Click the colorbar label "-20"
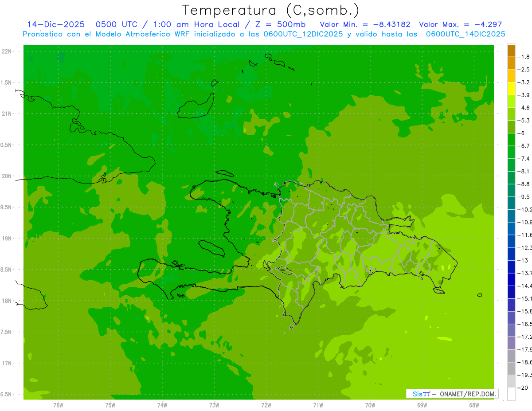 522,388
